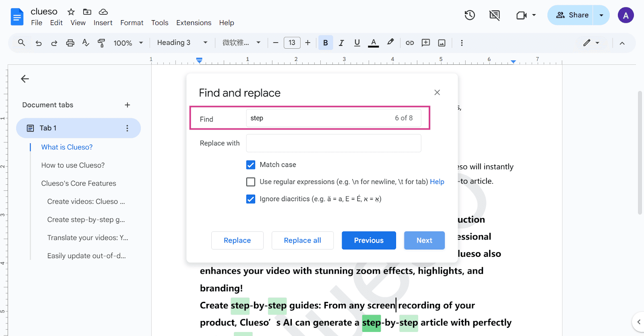Uncheck Ignore diacritics option

point(251,199)
